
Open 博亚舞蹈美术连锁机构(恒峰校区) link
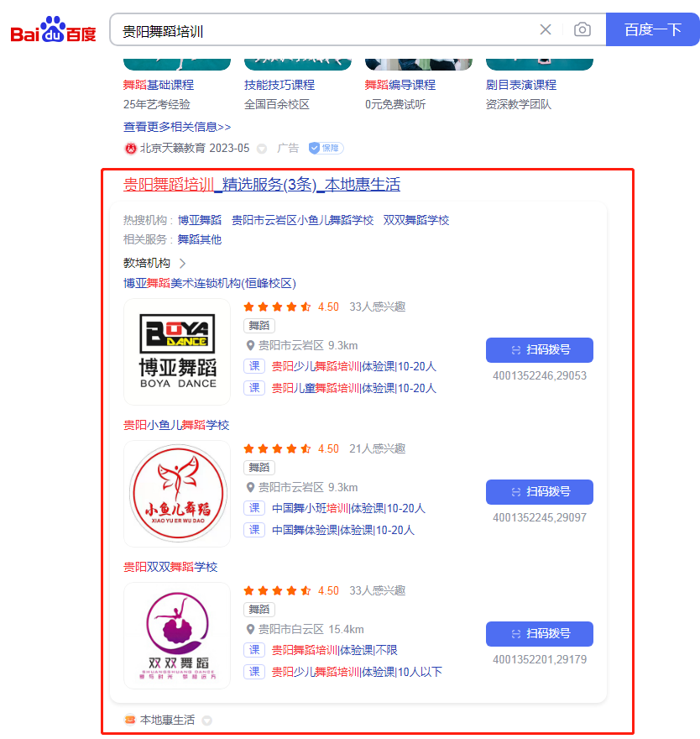[x=210, y=283]
